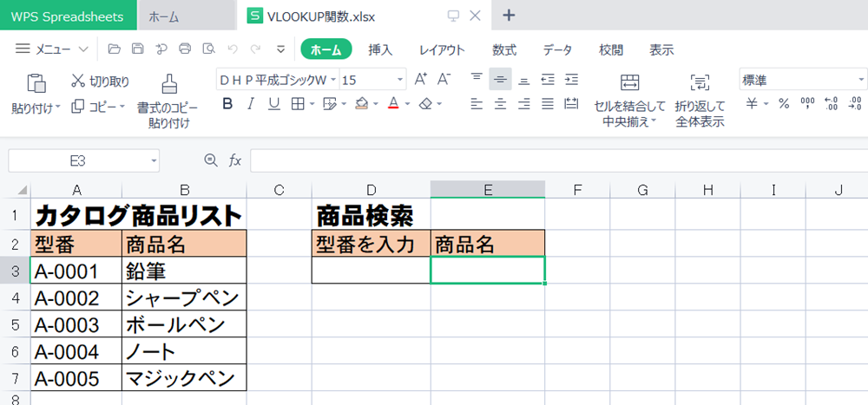
Task: Click the red font color A swatch
Action: (x=393, y=103)
